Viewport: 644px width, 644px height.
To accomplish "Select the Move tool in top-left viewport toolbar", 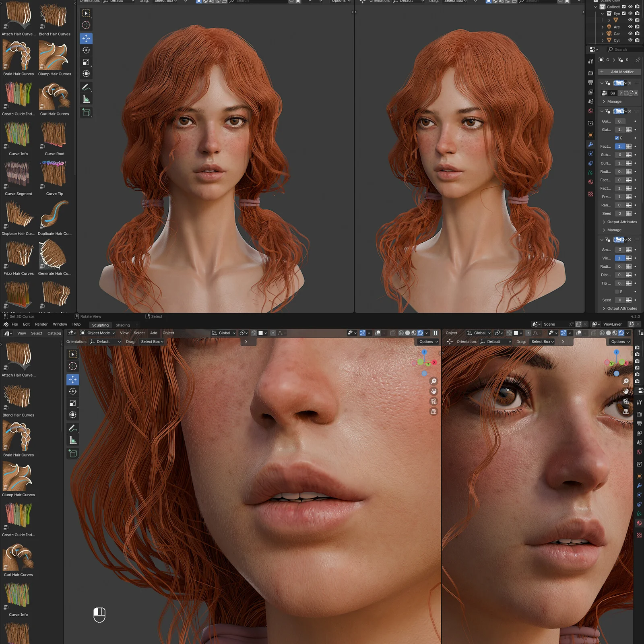I will pos(86,39).
